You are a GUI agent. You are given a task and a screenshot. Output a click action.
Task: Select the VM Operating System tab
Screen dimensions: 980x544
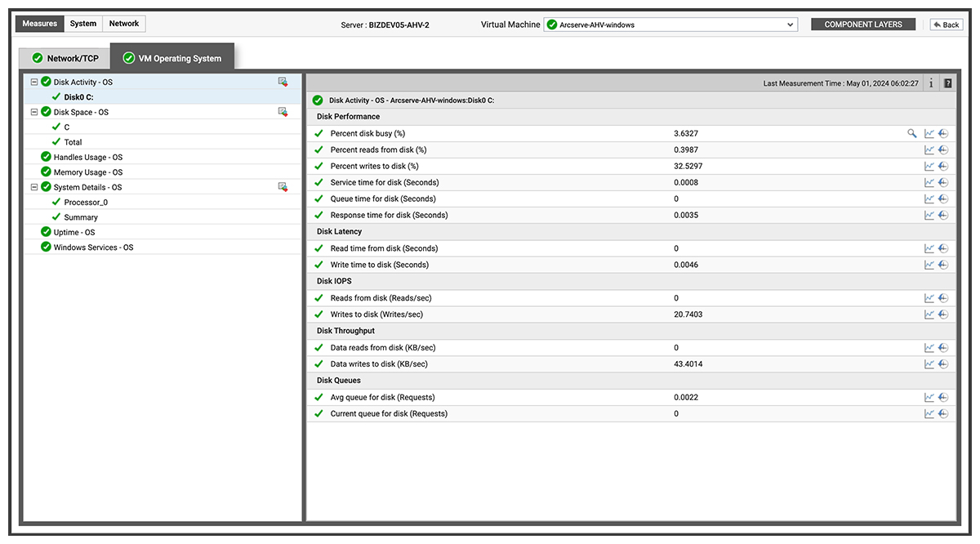[172, 58]
